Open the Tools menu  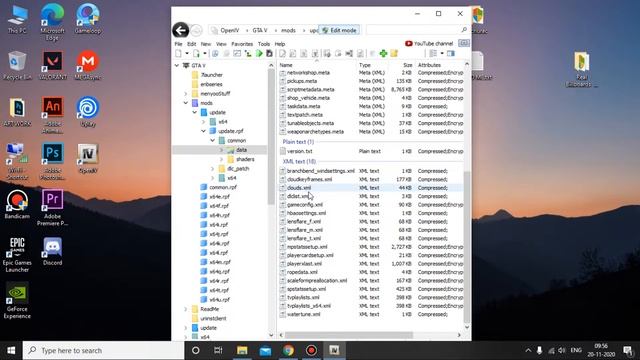pos(264,44)
